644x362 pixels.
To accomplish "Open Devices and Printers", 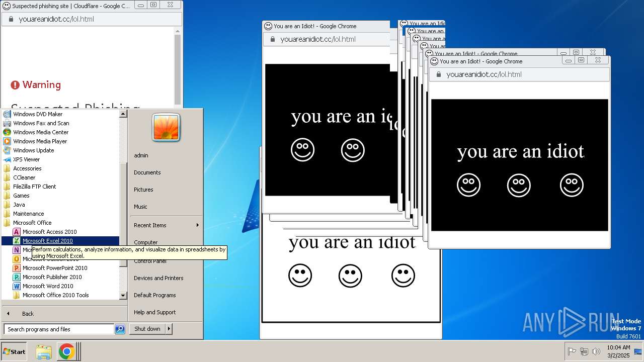I will 158,278.
